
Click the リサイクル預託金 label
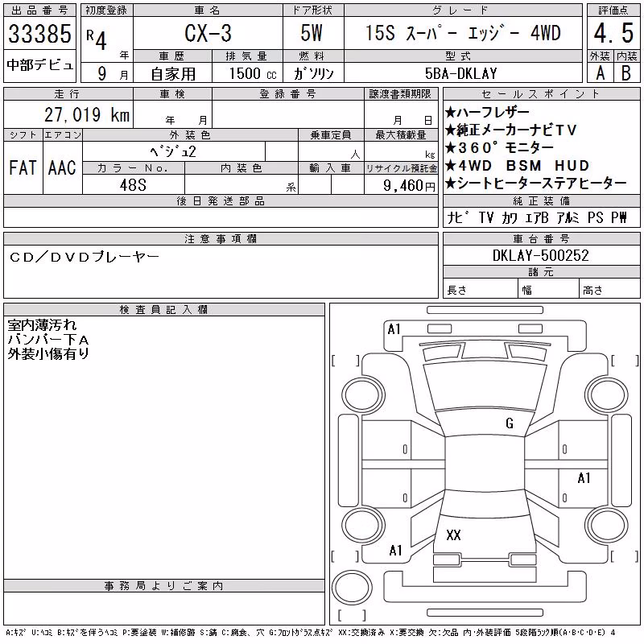[401, 168]
